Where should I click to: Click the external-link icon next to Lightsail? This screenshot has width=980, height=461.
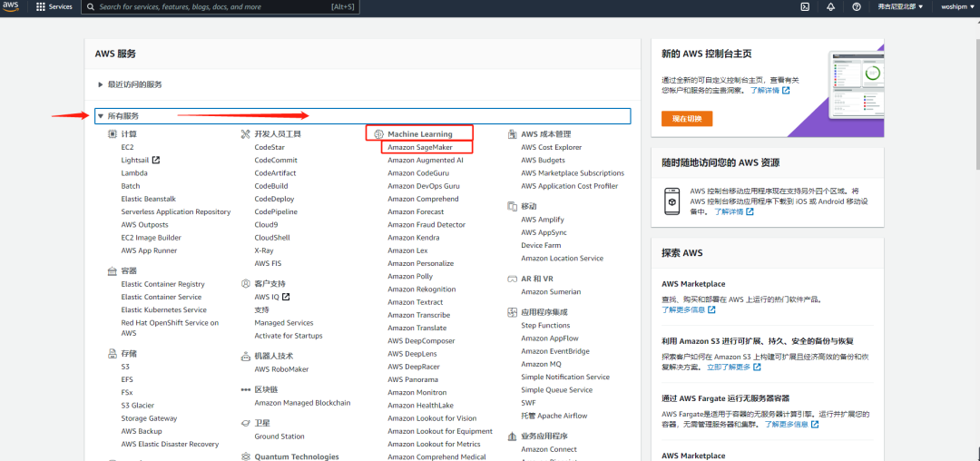[x=156, y=160]
